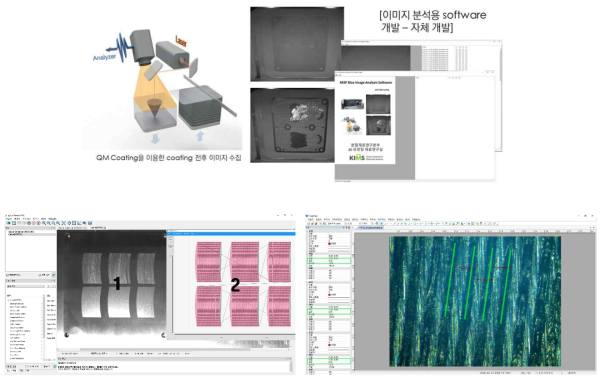
Task: Click the green icon beside the left panel header
Action: tap(53, 275)
